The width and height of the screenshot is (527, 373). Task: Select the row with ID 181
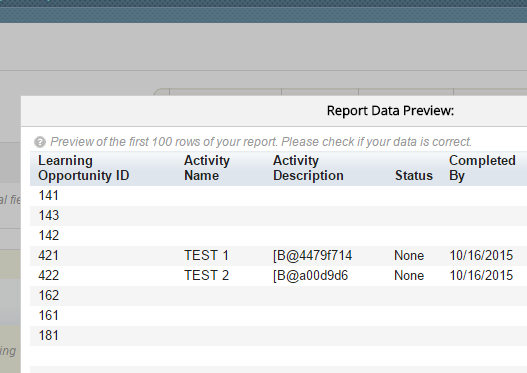pyautogui.click(x=278, y=336)
